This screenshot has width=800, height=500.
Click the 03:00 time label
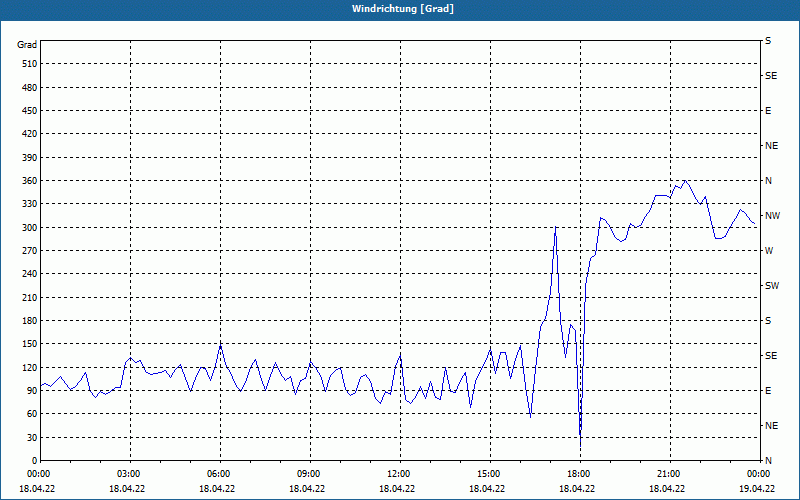pyautogui.click(x=130, y=474)
